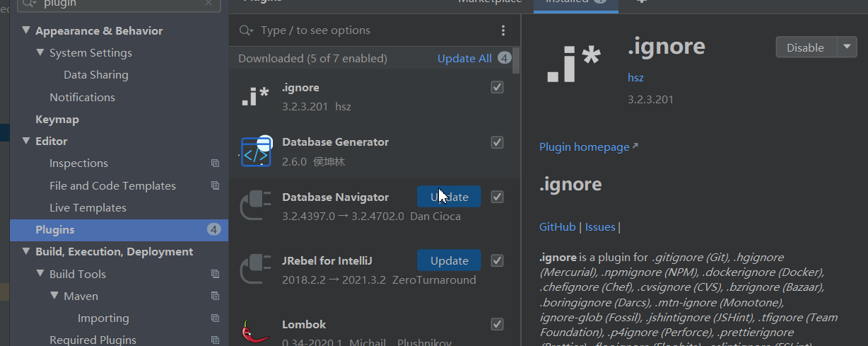Click Update for Database Navigator
The height and width of the screenshot is (346, 868).
click(449, 197)
